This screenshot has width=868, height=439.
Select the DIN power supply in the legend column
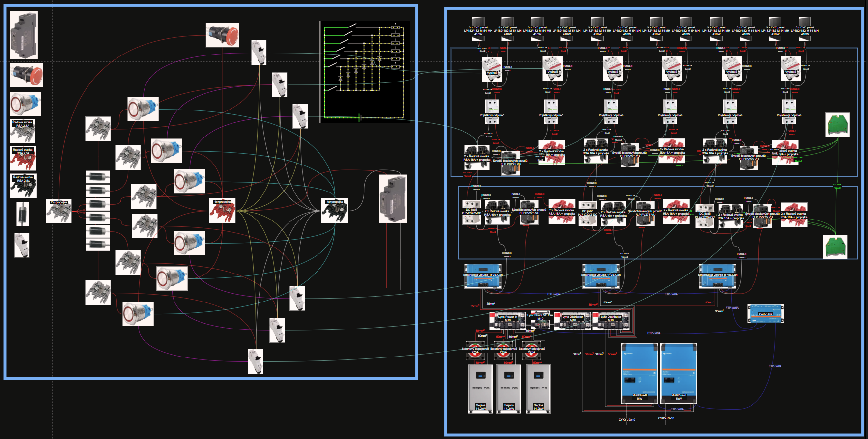(24, 35)
